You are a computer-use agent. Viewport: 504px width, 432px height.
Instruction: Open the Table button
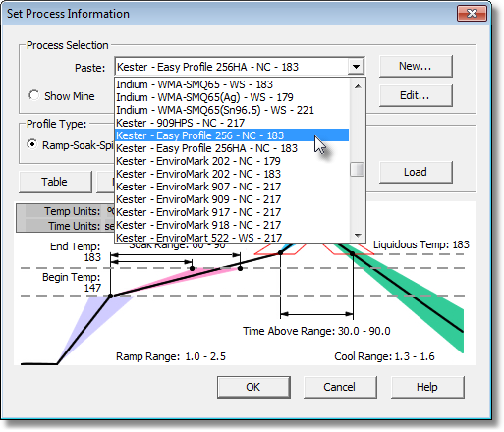point(55,182)
